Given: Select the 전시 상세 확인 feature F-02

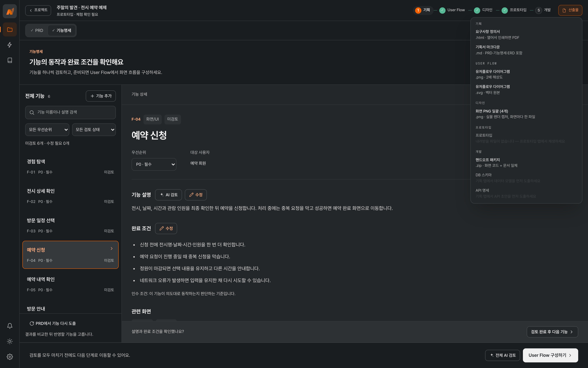Looking at the screenshot, I should pyautogui.click(x=71, y=196).
